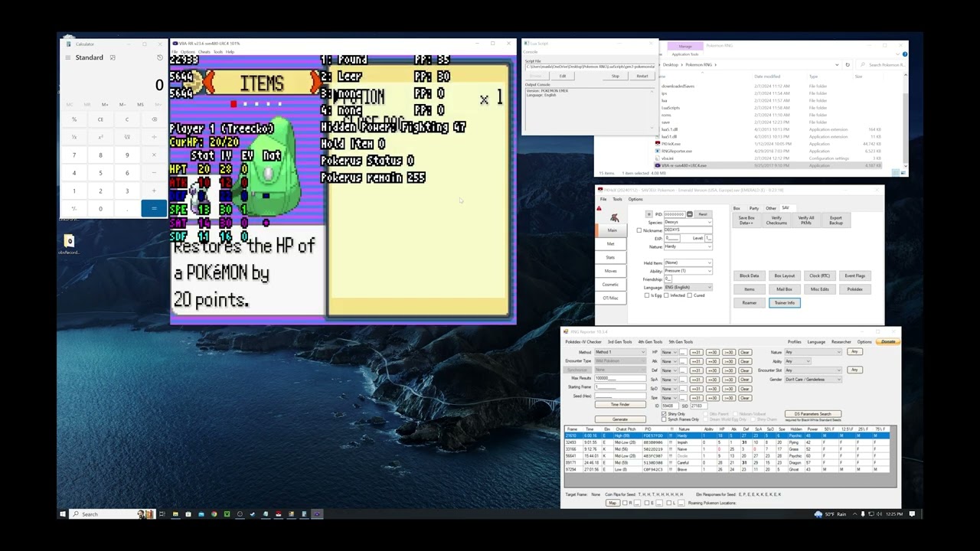Switch to the Stats side tab in PKHeX
The height and width of the screenshot is (551, 980).
point(610,257)
